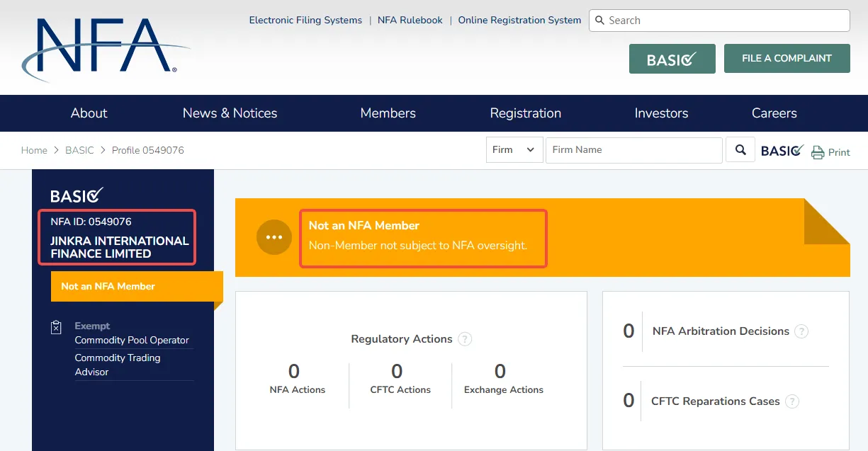868x451 pixels.
Task: Click the JINKRA INTERNATIONAL FINANCE LIMITED name
Action: (120, 247)
